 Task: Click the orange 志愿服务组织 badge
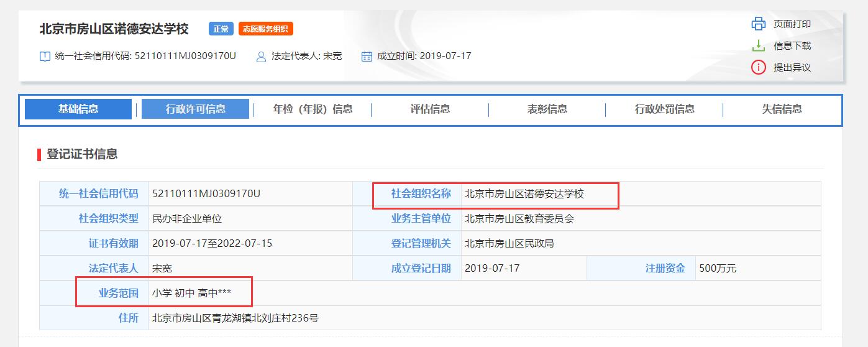[x=266, y=29]
